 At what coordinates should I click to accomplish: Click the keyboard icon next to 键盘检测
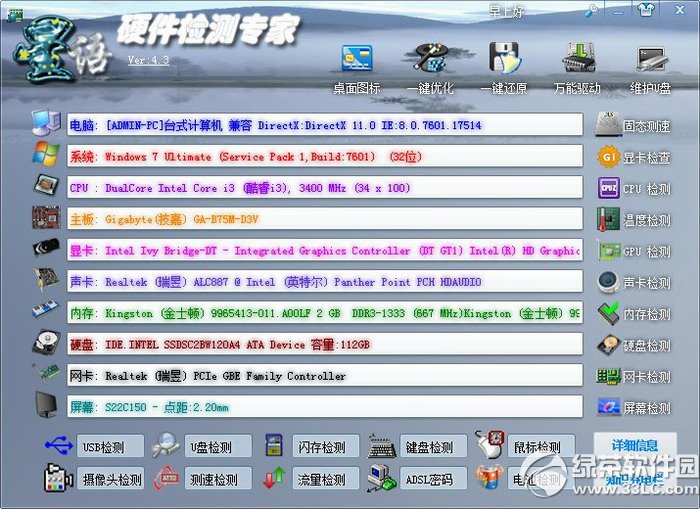click(x=382, y=446)
